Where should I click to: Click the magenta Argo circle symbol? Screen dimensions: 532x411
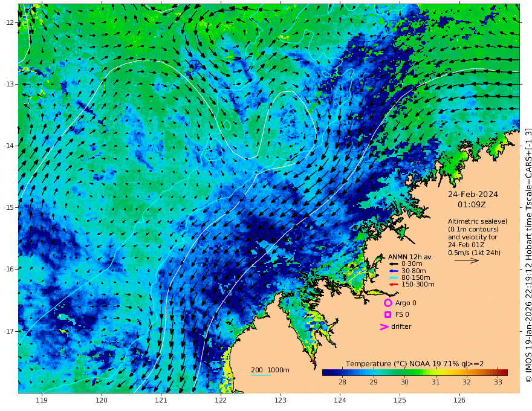[x=388, y=303]
